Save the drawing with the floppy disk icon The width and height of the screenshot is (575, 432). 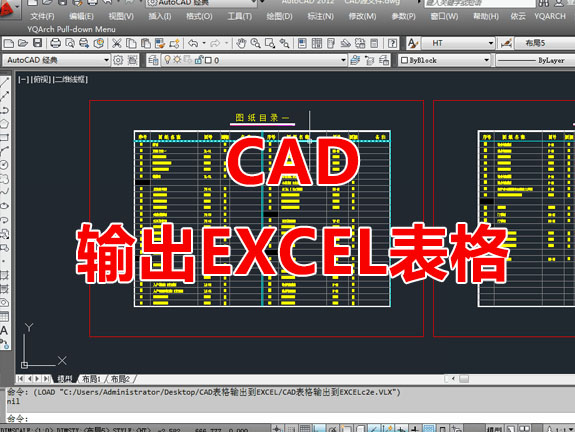click(37, 43)
